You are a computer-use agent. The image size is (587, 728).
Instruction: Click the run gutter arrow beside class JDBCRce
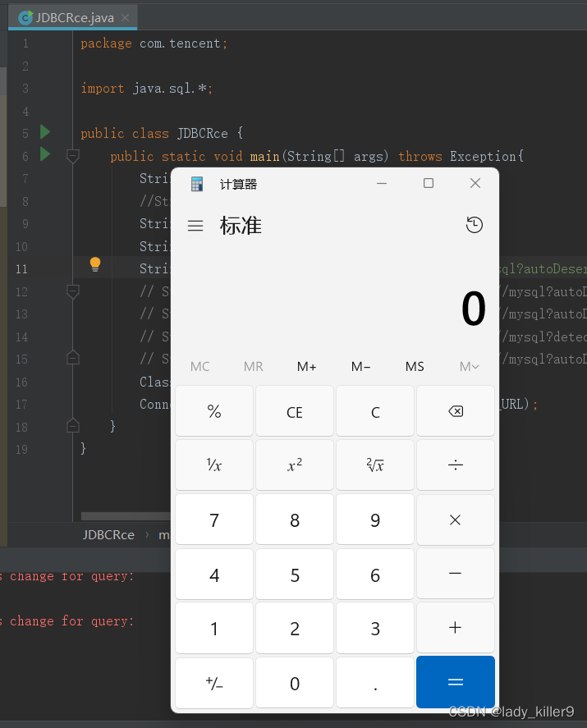coord(45,132)
